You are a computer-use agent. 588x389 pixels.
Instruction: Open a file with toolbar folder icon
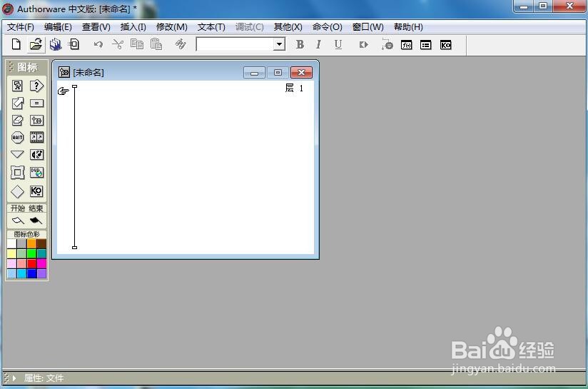point(36,45)
